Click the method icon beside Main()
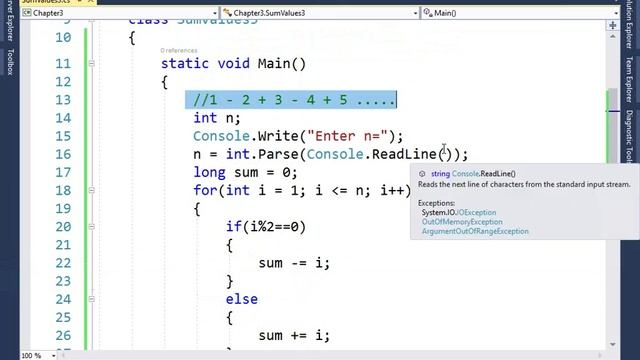The height and width of the screenshot is (360, 640). (428, 13)
